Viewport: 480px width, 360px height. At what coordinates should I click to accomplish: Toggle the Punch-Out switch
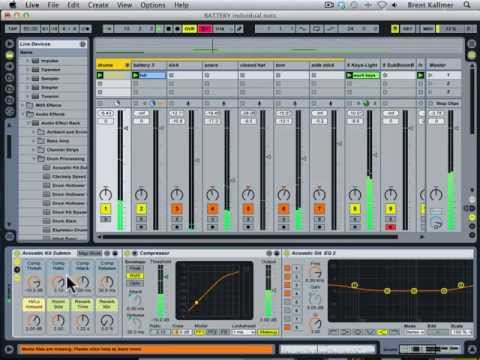tap(330, 29)
